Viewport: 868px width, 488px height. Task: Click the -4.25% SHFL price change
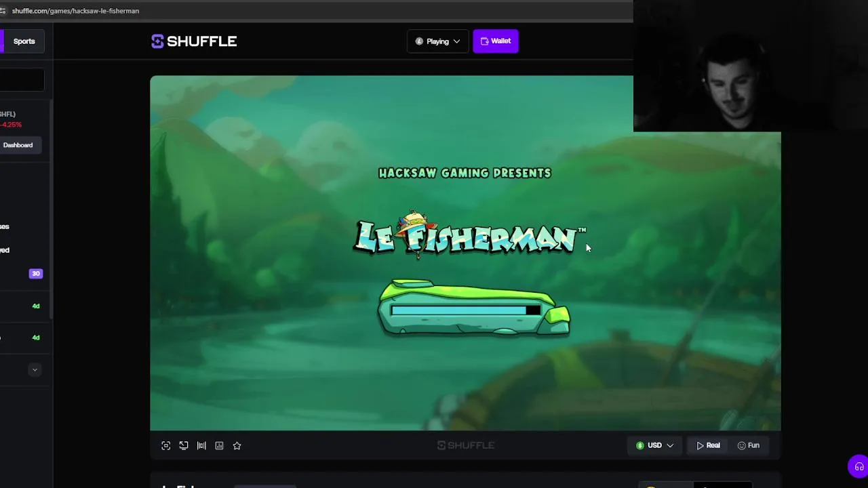[11, 125]
